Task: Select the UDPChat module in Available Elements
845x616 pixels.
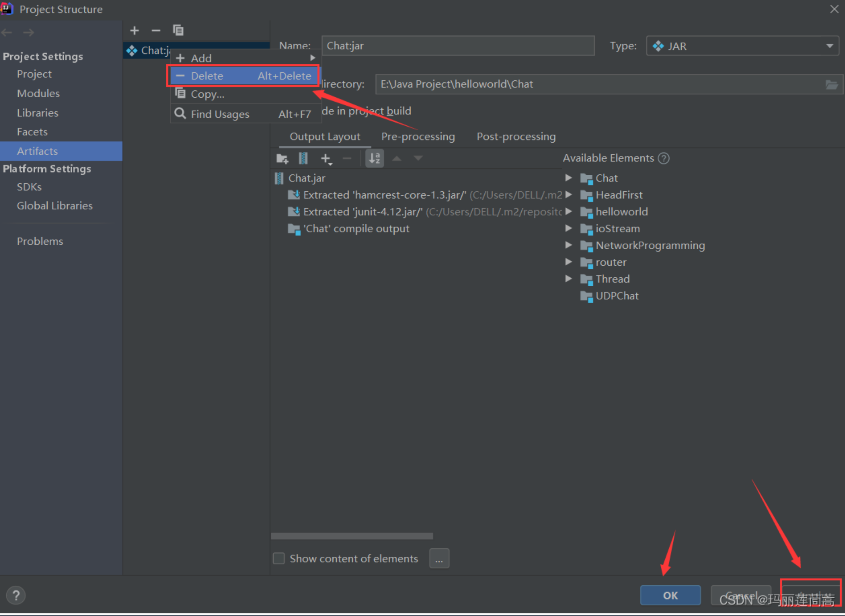Action: (x=610, y=296)
